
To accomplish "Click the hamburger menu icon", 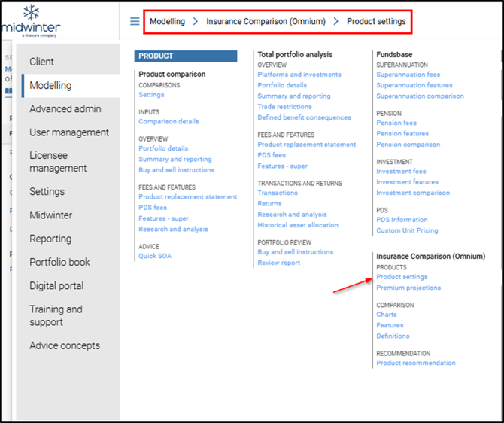I will point(135,21).
